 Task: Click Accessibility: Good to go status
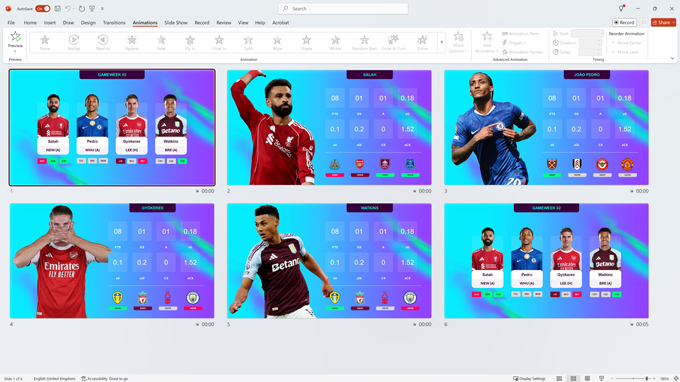pos(105,379)
